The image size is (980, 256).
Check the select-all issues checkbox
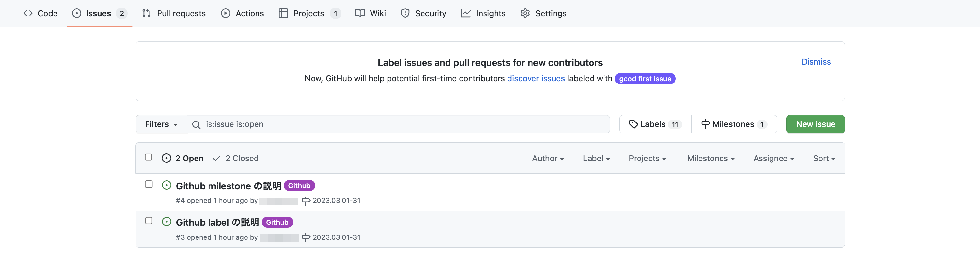pyautogui.click(x=149, y=157)
